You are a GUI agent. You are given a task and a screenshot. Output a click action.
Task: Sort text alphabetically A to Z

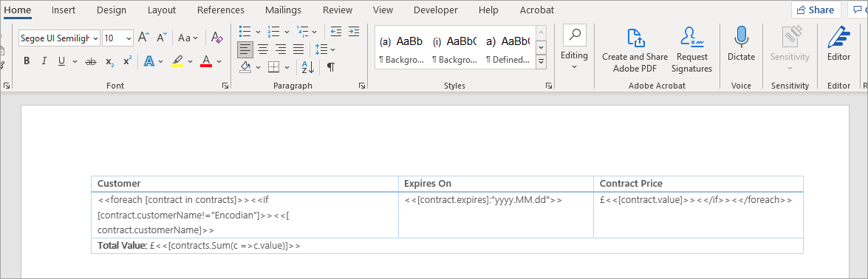tap(308, 67)
